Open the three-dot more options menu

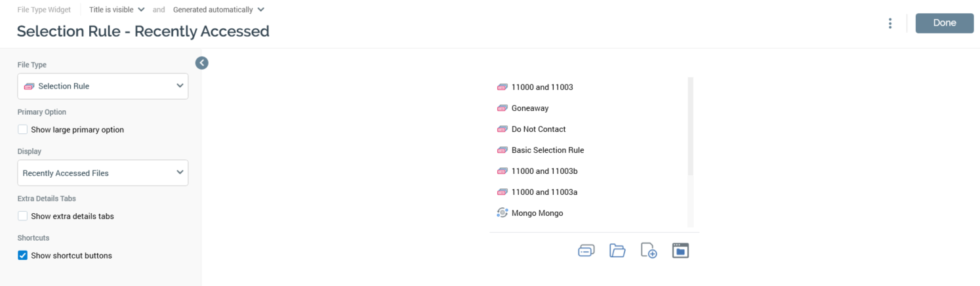[x=890, y=24]
